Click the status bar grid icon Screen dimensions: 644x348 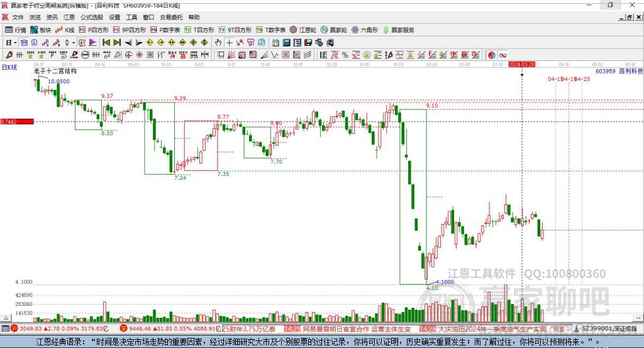(5, 329)
